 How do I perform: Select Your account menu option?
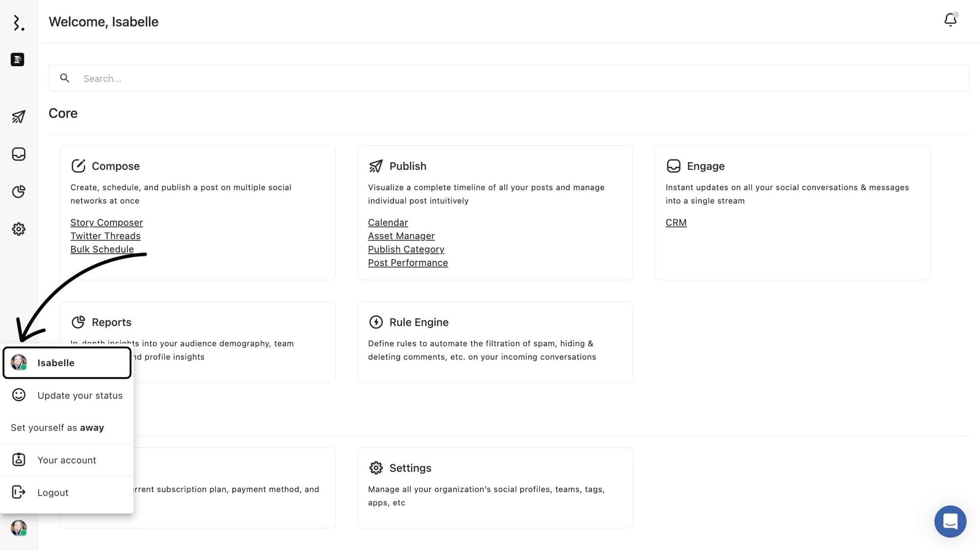click(x=67, y=459)
